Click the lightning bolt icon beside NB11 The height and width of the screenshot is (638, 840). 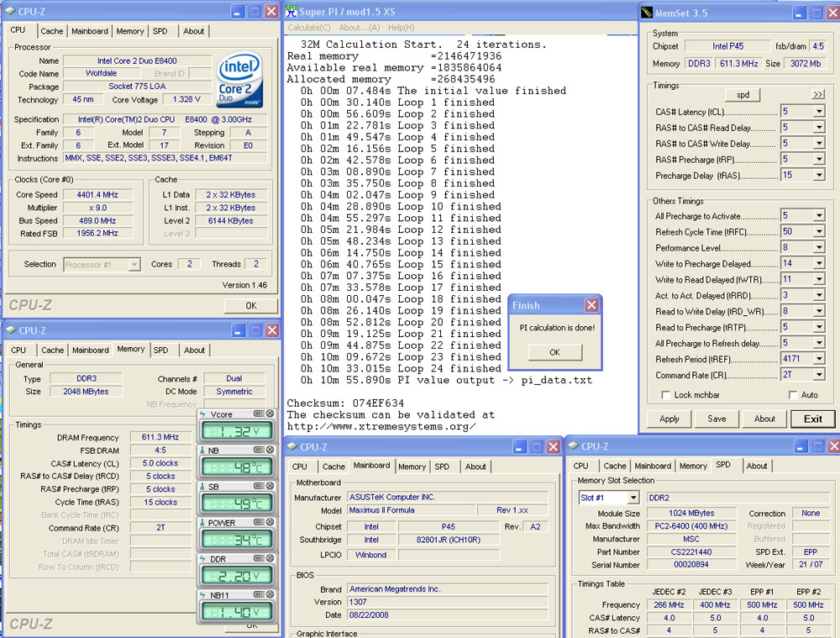203,595
